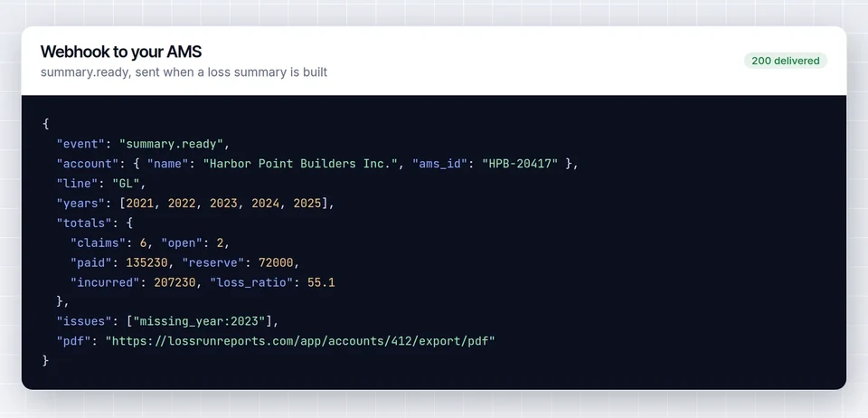Select the incurred value 207230

click(x=175, y=282)
